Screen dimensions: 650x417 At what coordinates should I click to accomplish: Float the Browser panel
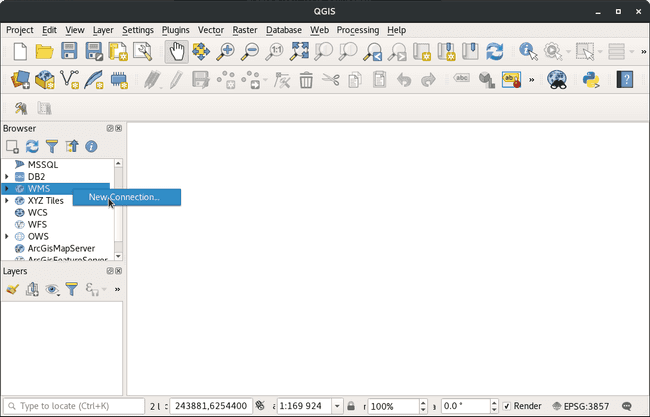point(110,128)
